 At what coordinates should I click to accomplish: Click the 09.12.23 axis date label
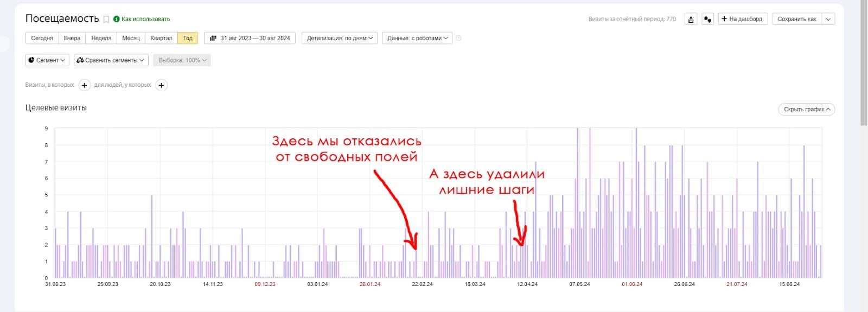265,284
